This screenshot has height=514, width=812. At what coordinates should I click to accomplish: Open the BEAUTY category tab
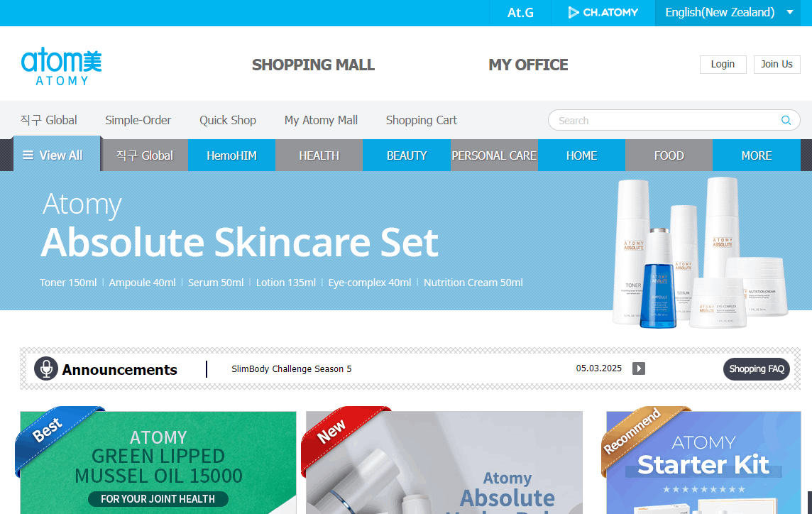coord(407,155)
